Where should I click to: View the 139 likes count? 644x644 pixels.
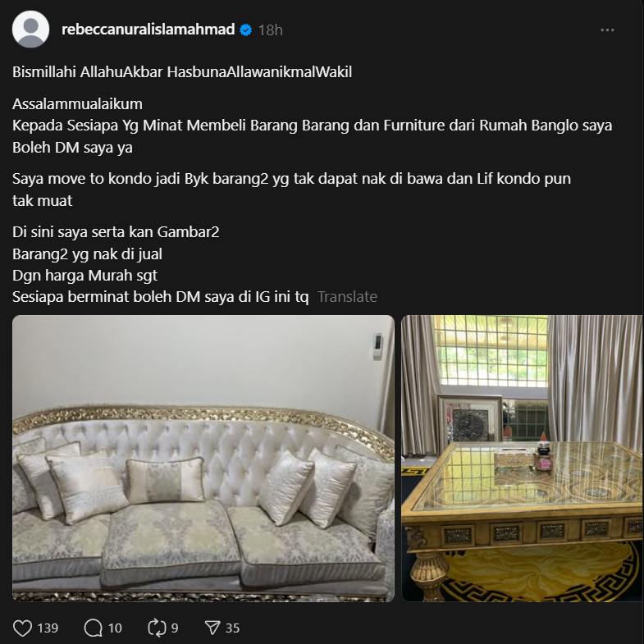(48, 628)
